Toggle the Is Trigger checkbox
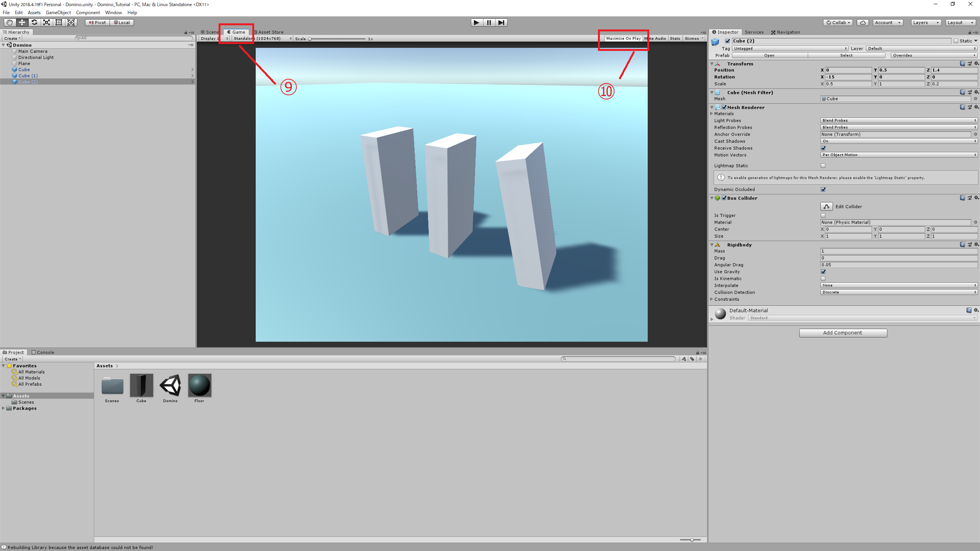This screenshot has height=551, width=980. [x=823, y=215]
